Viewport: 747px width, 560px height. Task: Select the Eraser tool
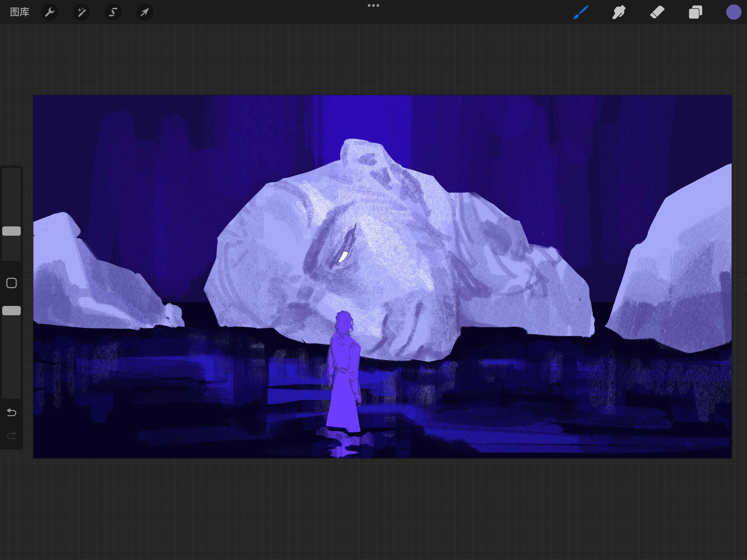click(657, 12)
